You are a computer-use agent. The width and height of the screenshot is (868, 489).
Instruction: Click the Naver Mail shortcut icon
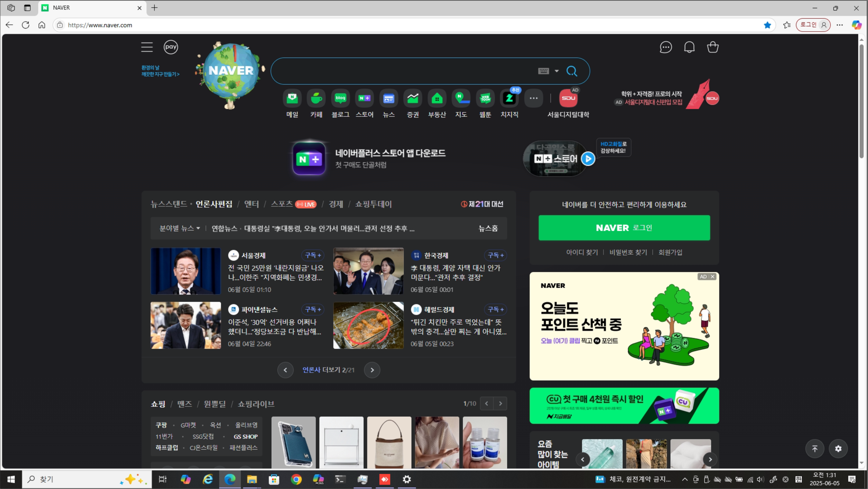click(x=292, y=98)
